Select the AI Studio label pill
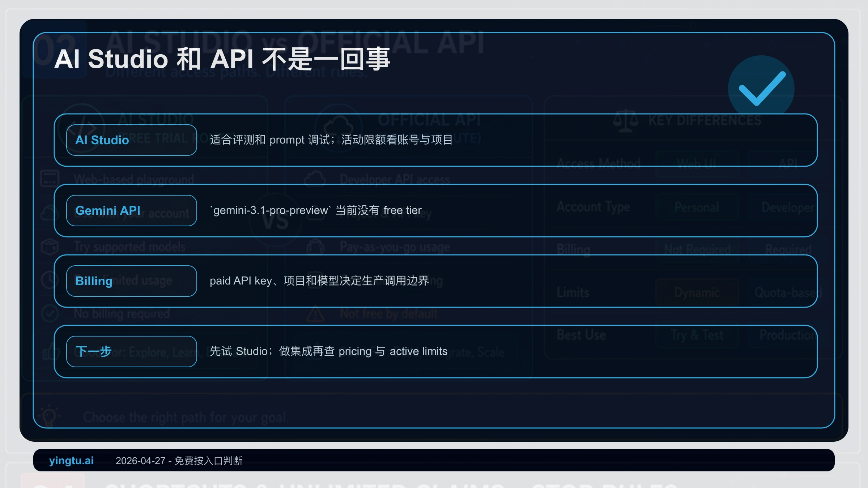Viewport: 868px width, 488px height. 132,140
